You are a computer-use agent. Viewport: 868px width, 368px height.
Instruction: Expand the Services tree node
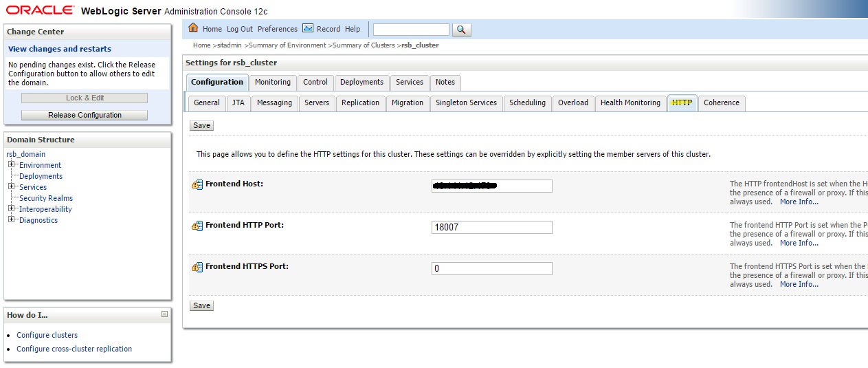click(x=11, y=187)
